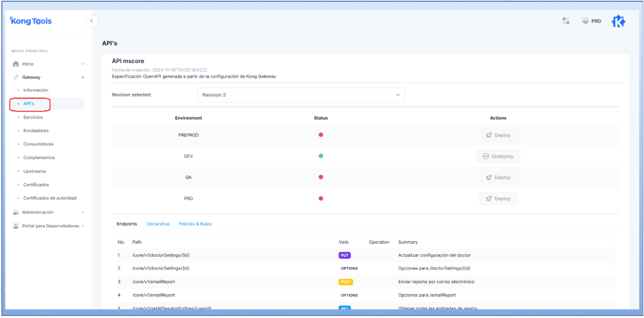Open the Policies & Rules tab
This screenshot has width=644, height=318.
pos(195,224)
